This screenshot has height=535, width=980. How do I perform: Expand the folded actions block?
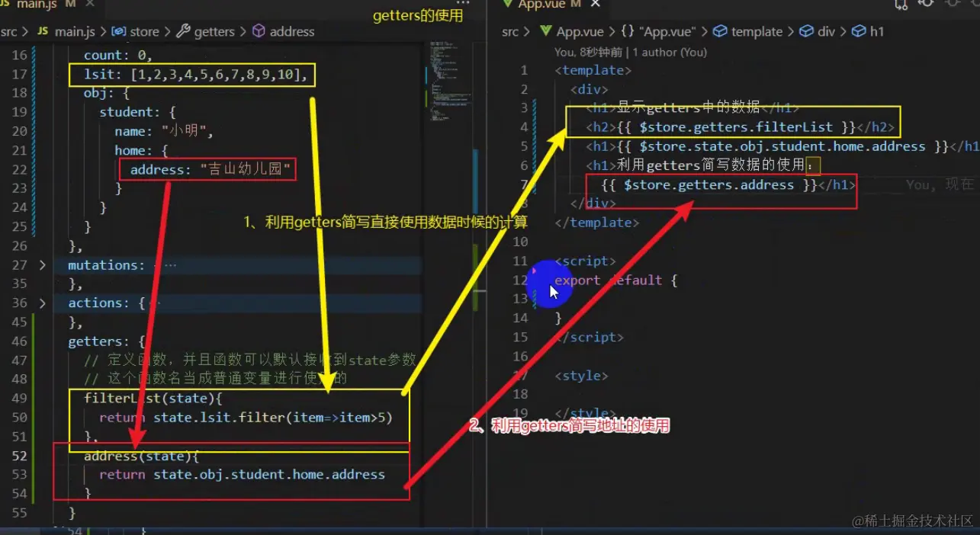tap(42, 303)
